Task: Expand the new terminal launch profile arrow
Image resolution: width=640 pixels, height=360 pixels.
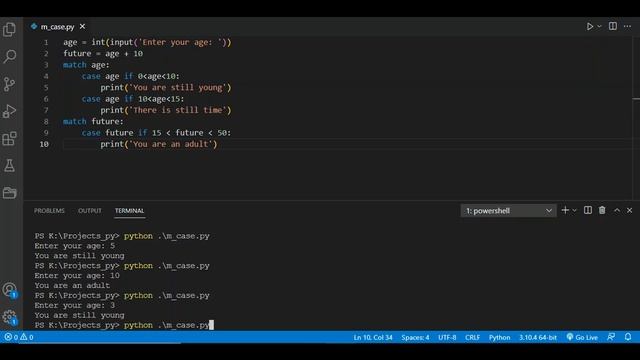Action: [574, 211]
